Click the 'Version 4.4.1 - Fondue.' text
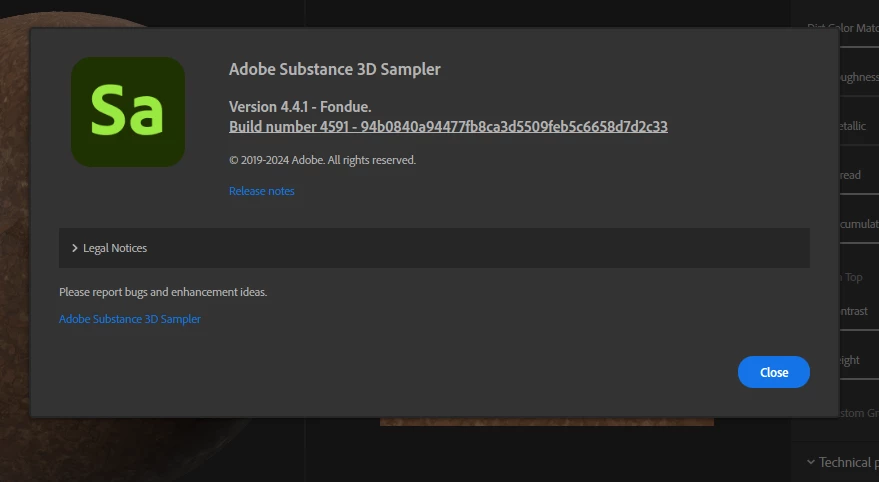This screenshot has height=482, width=879. click(x=300, y=106)
